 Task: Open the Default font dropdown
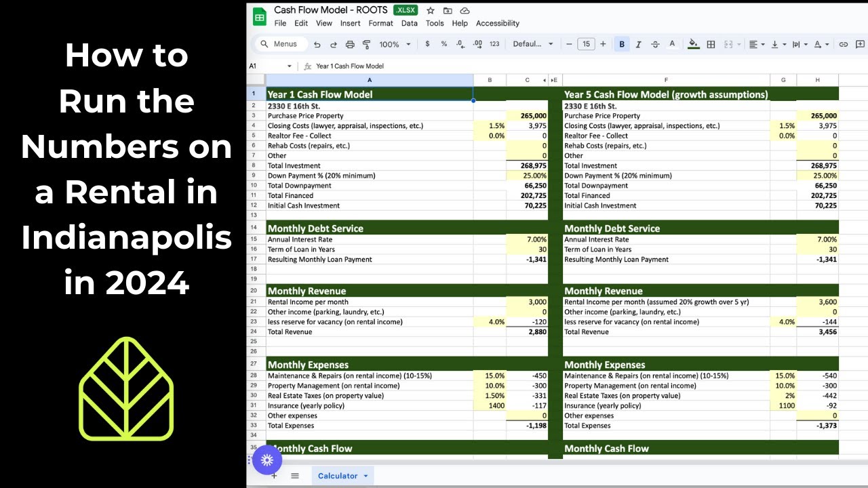click(533, 44)
